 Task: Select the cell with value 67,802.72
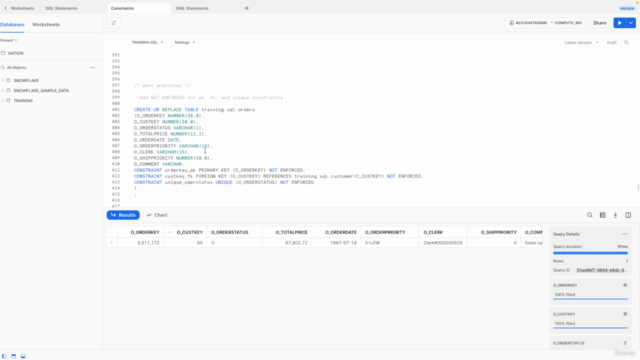(x=287, y=243)
